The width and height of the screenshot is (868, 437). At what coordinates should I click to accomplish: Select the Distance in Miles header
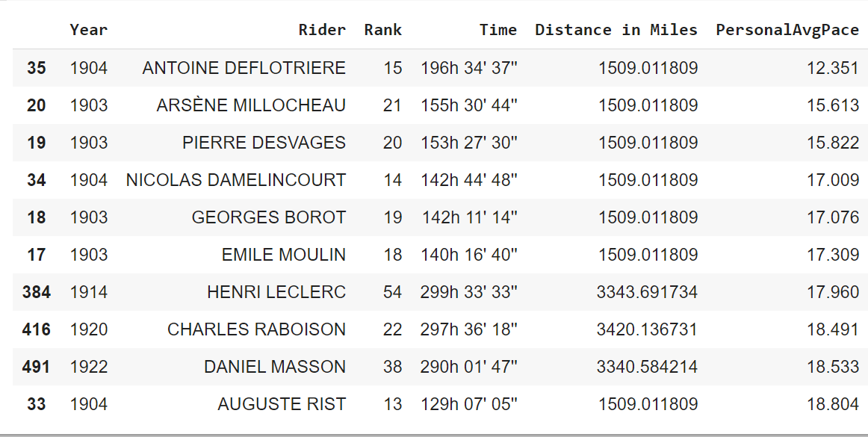pyautogui.click(x=616, y=31)
